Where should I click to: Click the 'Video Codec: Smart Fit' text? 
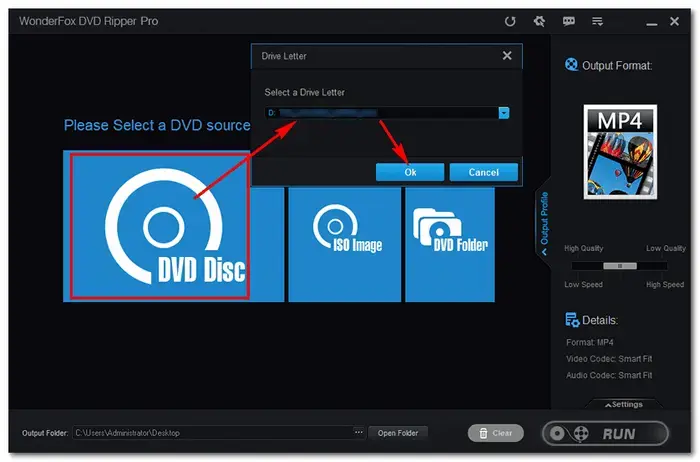click(609, 359)
